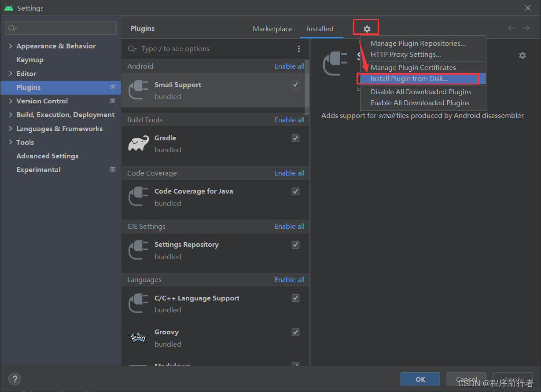This screenshot has height=392, width=541.
Task: Click the Experimental row project icon
Action: coord(113,169)
